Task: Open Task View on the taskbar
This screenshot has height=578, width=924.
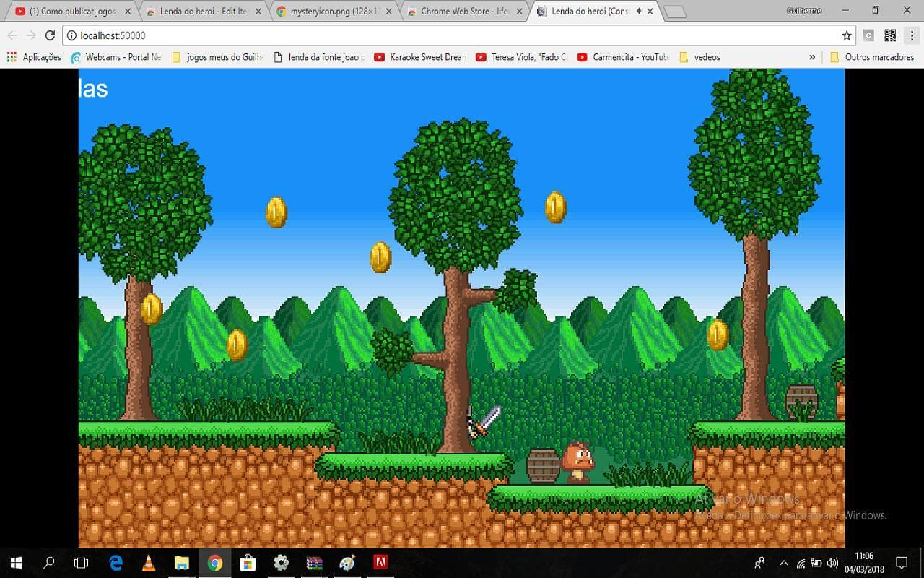Action: [82, 563]
